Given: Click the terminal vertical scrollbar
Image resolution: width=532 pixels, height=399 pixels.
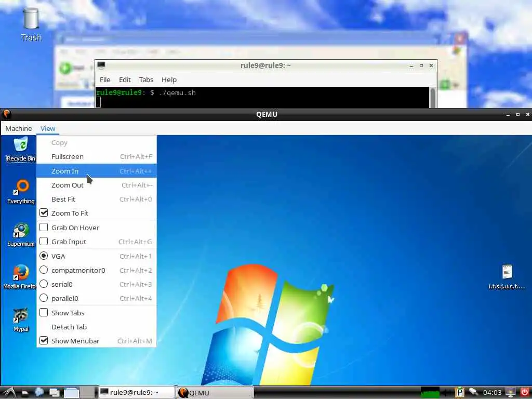Looking at the screenshot, I should (433, 97).
